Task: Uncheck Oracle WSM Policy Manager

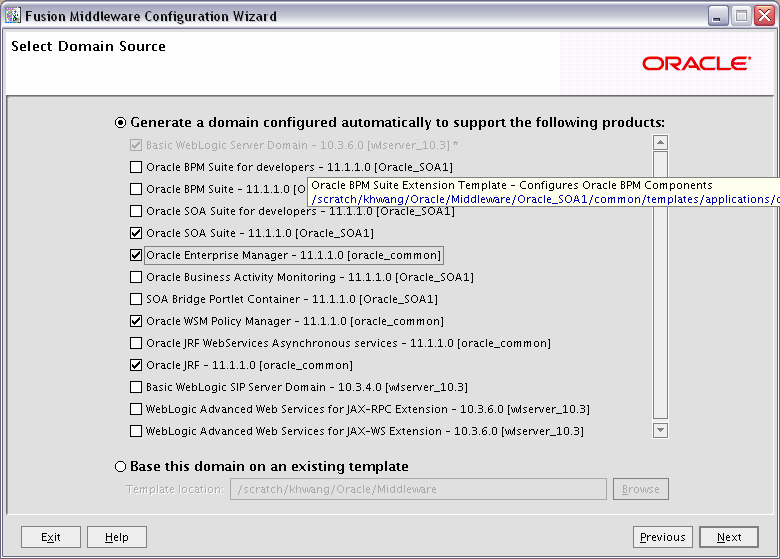Action: [x=136, y=321]
